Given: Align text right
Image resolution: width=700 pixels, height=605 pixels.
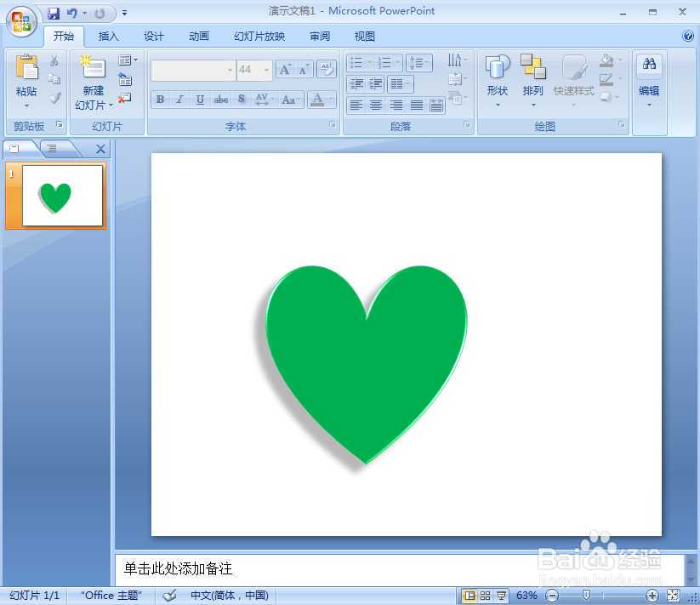Looking at the screenshot, I should (x=396, y=106).
